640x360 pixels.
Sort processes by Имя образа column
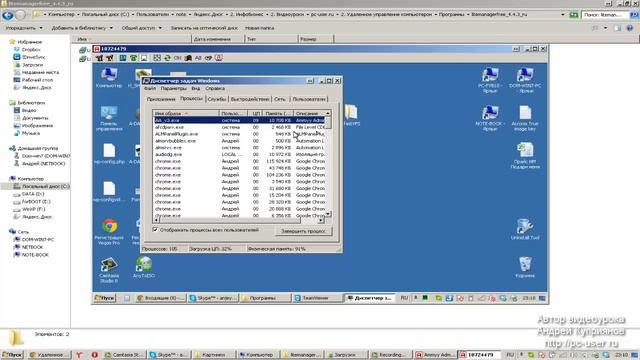(186, 113)
